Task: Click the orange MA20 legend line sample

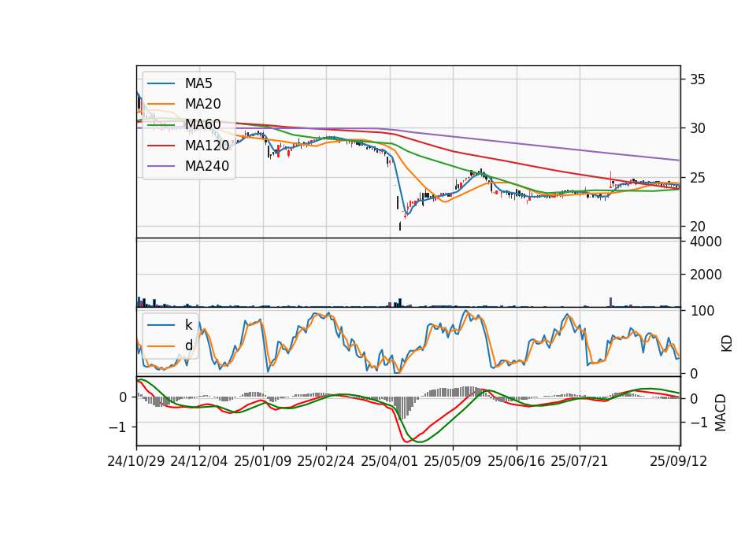Action: coord(161,104)
